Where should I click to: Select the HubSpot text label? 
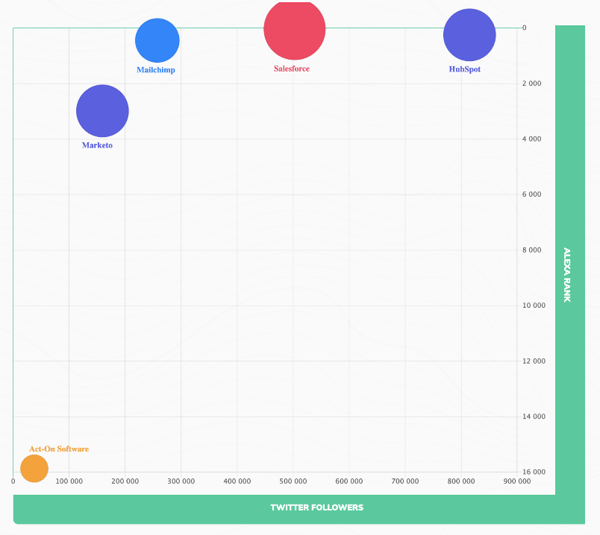click(x=464, y=70)
